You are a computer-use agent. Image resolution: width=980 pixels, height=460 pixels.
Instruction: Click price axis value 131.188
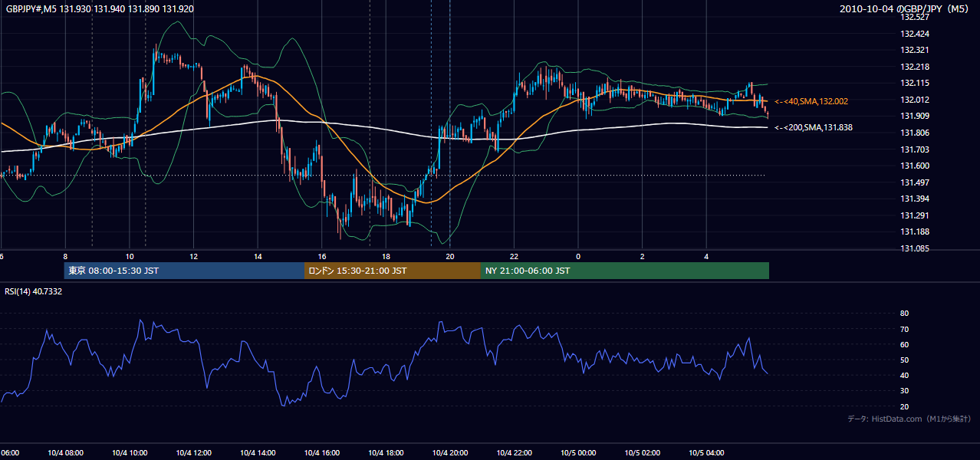(x=914, y=232)
